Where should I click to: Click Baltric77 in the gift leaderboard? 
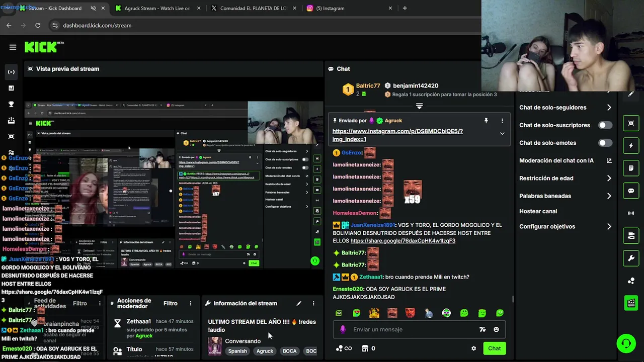click(368, 86)
